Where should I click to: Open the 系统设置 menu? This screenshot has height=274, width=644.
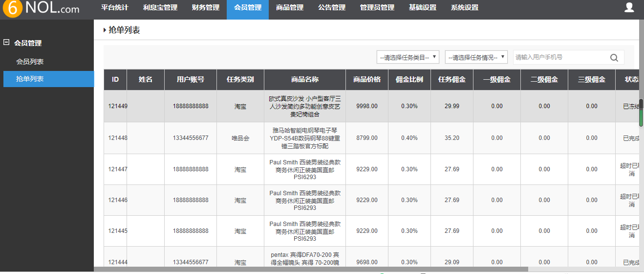click(465, 8)
